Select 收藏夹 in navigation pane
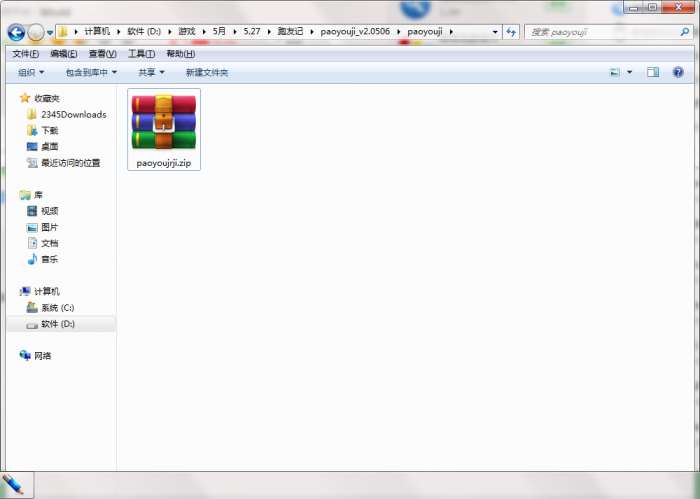The height and width of the screenshot is (499, 700). pyautogui.click(x=40, y=98)
